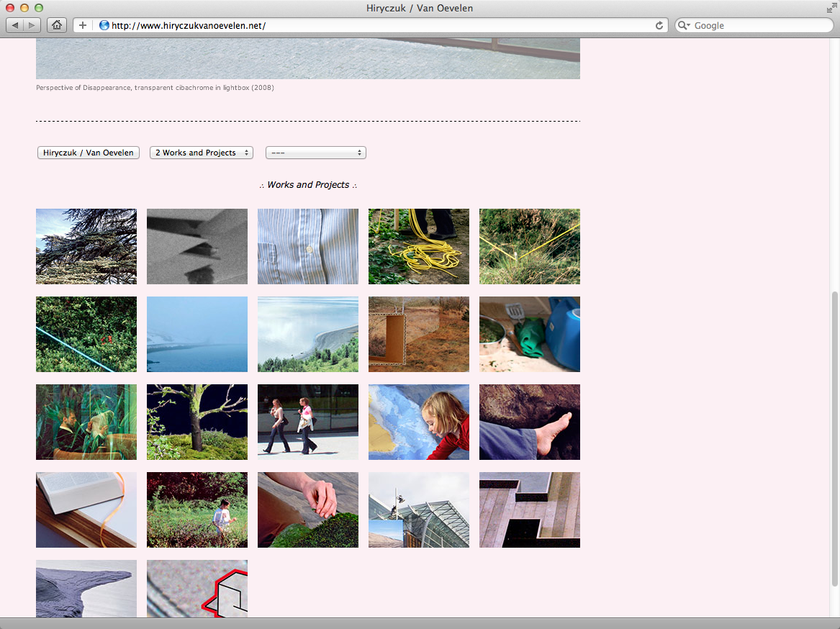Click the browser Back arrow button
This screenshot has width=840, height=629.
pos(15,25)
